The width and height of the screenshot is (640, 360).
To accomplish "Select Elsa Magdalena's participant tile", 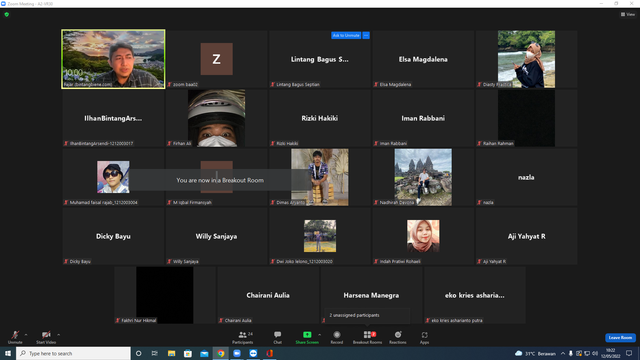I will pos(423,59).
